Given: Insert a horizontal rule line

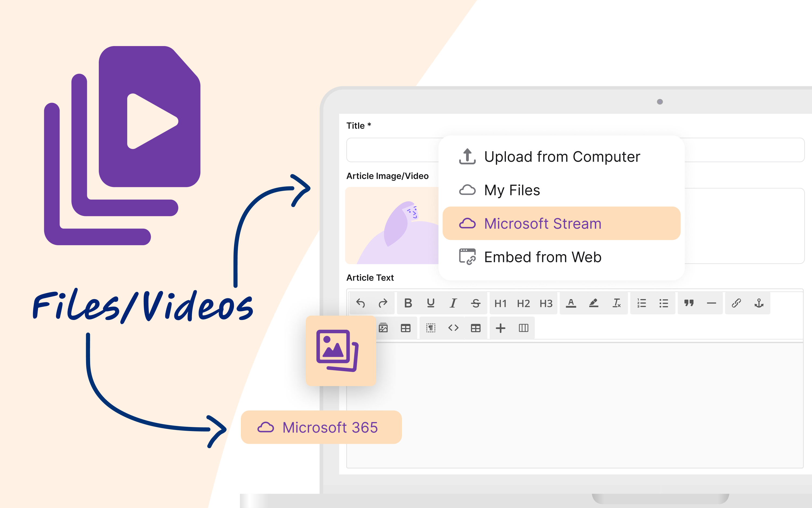Looking at the screenshot, I should coord(711,303).
